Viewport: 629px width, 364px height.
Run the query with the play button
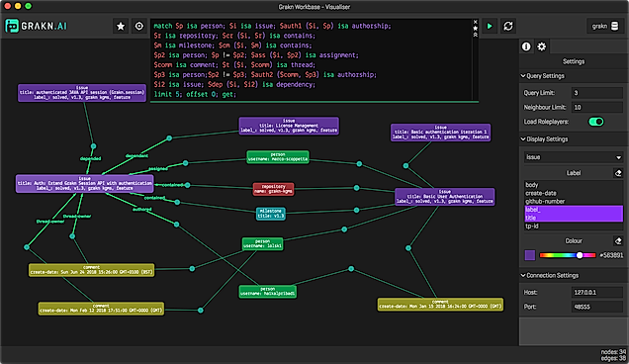point(490,26)
